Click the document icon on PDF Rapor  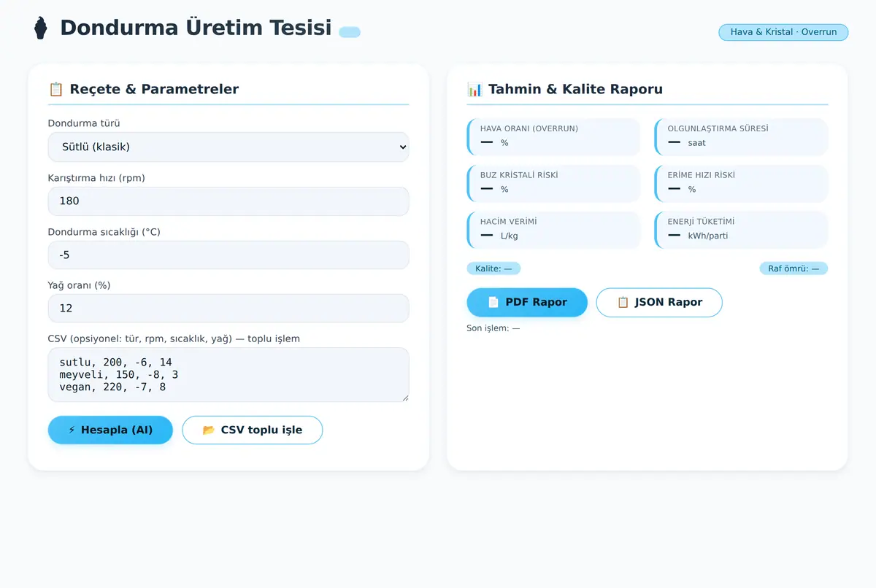tap(493, 302)
